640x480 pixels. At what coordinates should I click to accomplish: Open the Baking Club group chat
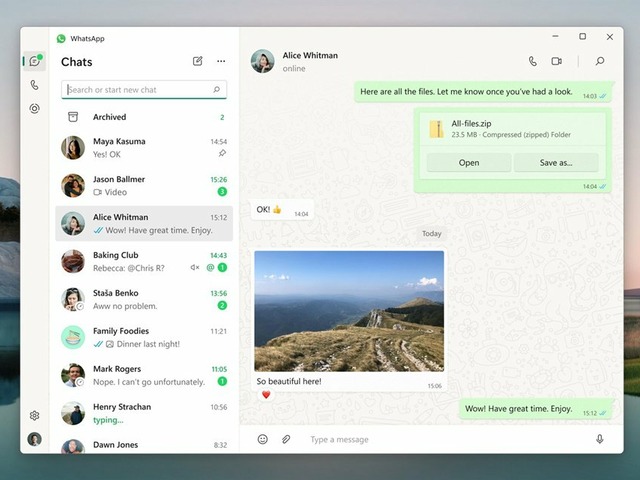tap(145, 261)
